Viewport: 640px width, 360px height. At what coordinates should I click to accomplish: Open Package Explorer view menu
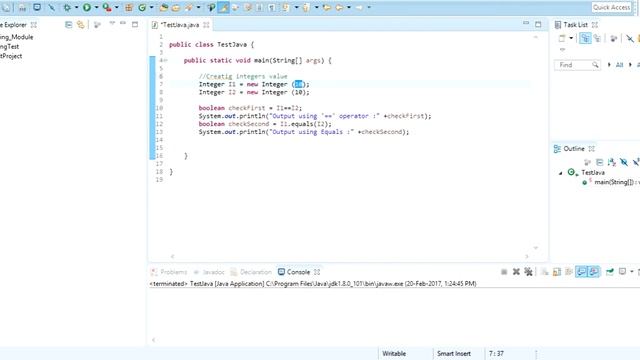click(112, 24)
